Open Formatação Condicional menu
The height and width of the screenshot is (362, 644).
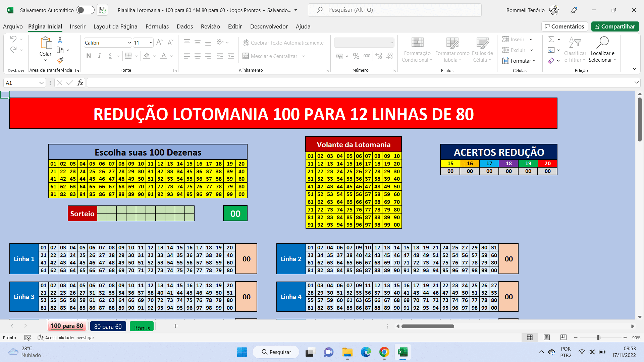pyautogui.click(x=417, y=50)
